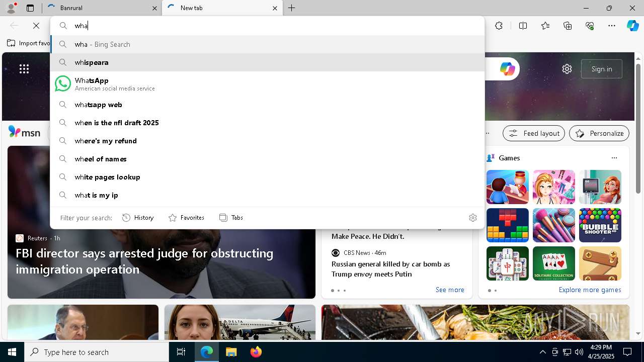
Task: Open the apps grid launcher
Action: [24, 69]
